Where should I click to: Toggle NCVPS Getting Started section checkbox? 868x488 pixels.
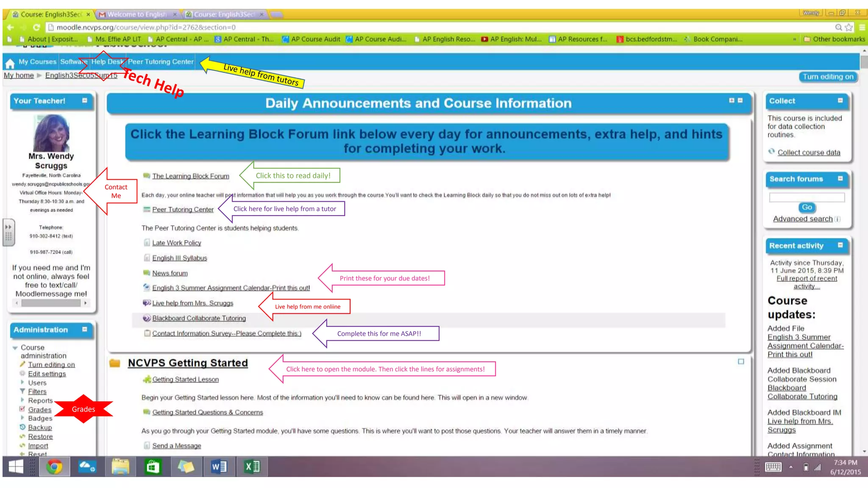[741, 361]
